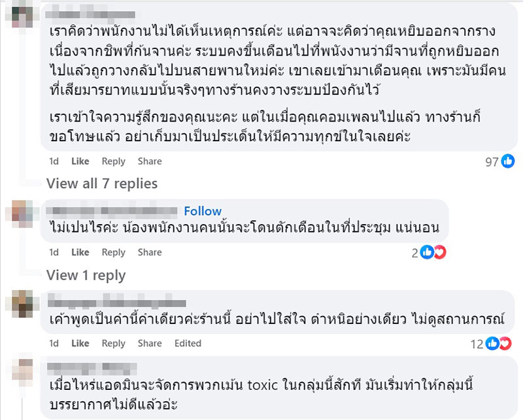Viewport: 523px width, 420px height.
Task: Reply to the toxic-mention comment's parent thread
Action: click(114, 343)
